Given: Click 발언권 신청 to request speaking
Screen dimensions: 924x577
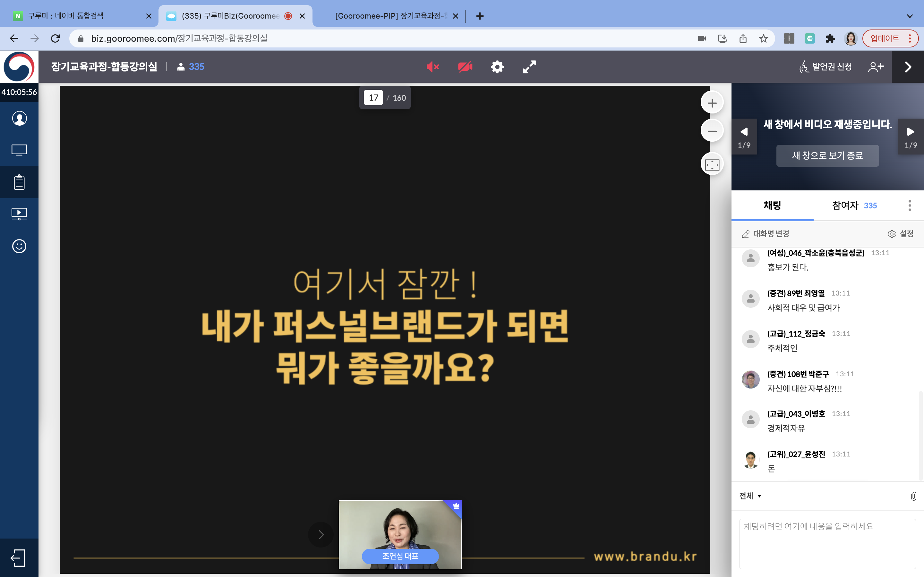Looking at the screenshot, I should (x=826, y=67).
